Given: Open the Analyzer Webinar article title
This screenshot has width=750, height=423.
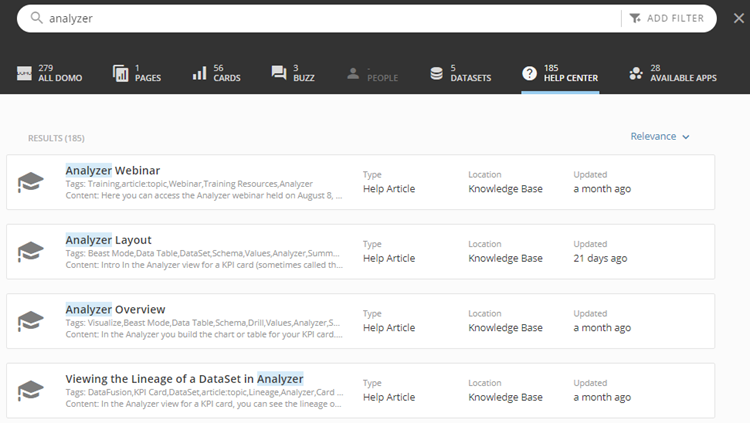Looking at the screenshot, I should coord(112,170).
